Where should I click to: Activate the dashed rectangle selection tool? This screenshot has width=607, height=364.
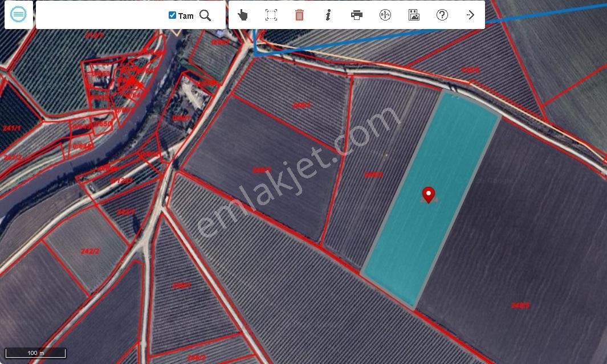pyautogui.click(x=271, y=15)
